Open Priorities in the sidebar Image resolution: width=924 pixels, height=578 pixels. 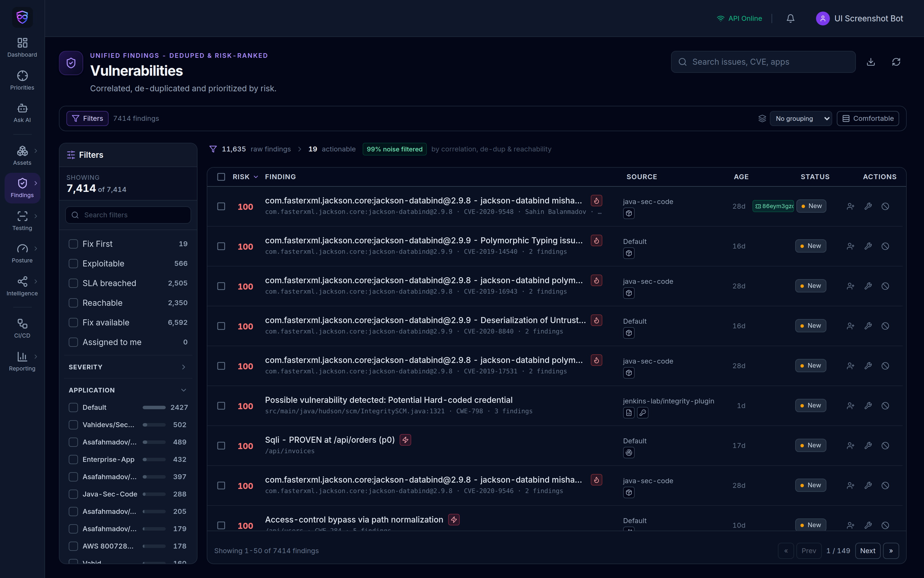[22, 80]
